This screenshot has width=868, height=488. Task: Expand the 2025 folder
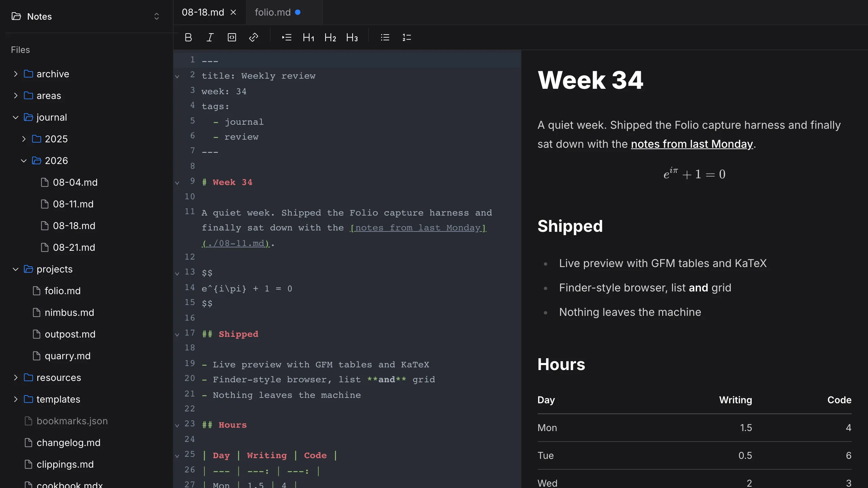pos(24,139)
